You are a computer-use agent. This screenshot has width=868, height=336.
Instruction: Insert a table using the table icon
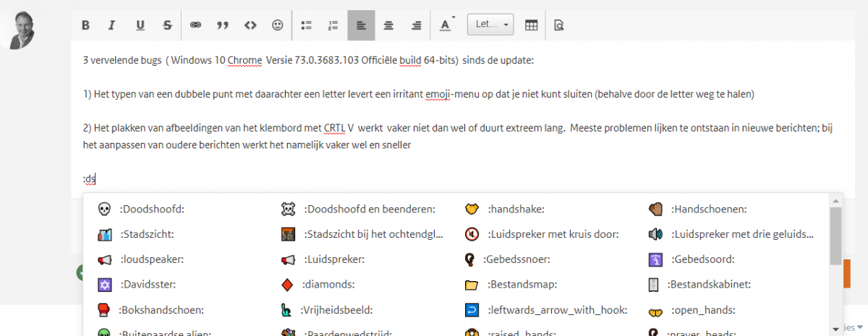pyautogui.click(x=531, y=25)
